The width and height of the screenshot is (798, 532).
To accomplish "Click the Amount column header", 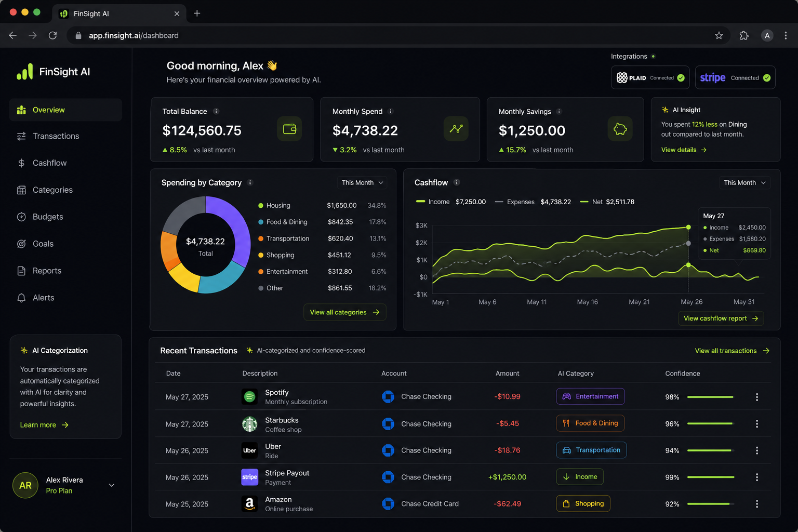I will coord(508,374).
